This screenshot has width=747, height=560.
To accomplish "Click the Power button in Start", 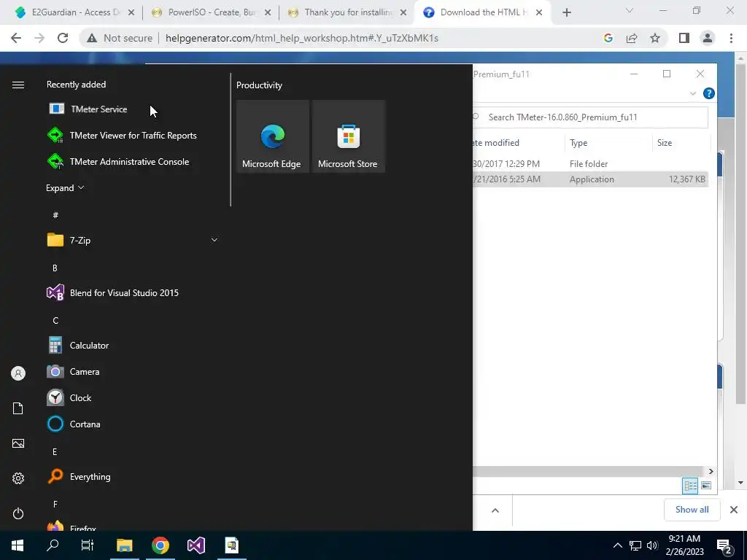I will 18,513.
